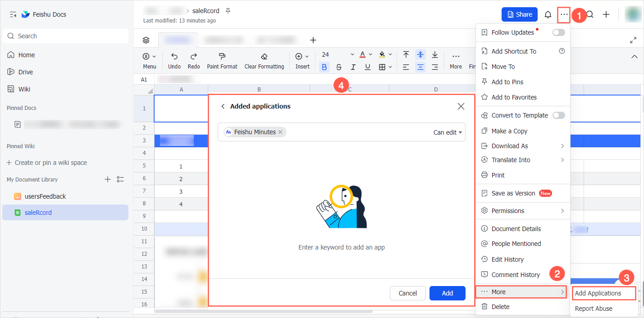Toggle the Convert to Template switch
Image resolution: width=644 pixels, height=318 pixels.
click(x=558, y=115)
